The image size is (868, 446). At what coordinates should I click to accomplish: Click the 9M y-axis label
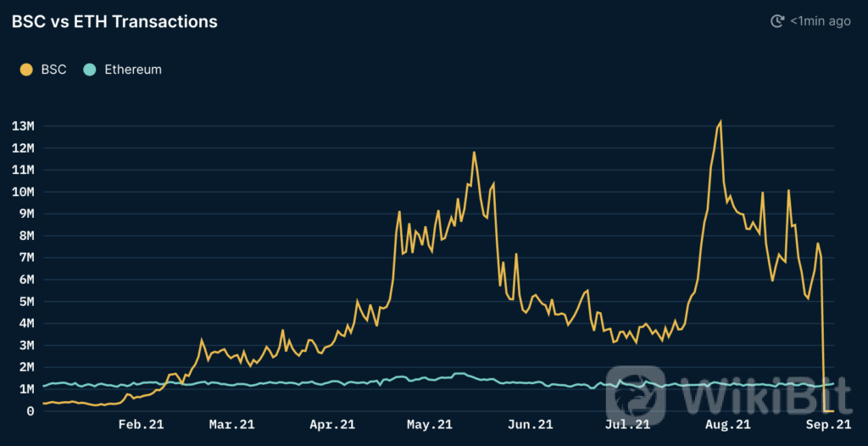(x=26, y=214)
